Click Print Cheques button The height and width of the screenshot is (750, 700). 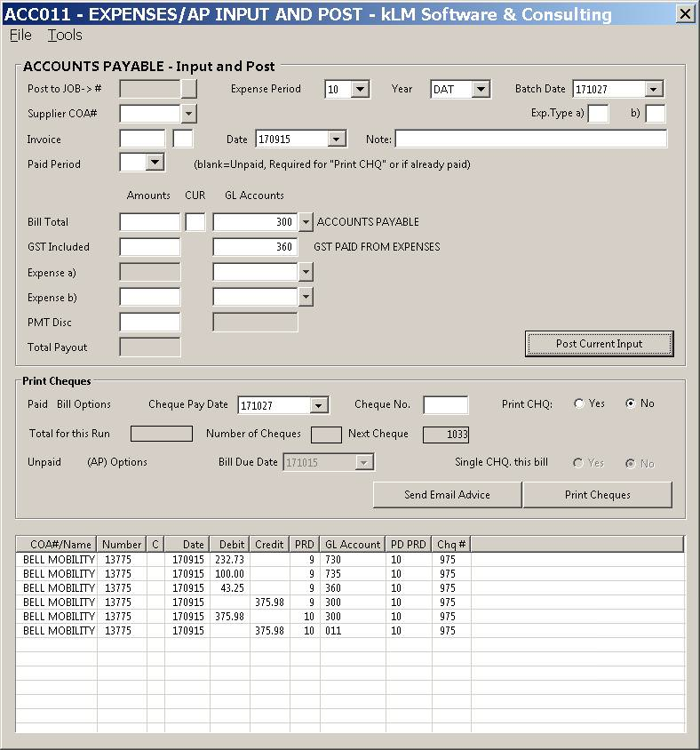click(x=598, y=495)
